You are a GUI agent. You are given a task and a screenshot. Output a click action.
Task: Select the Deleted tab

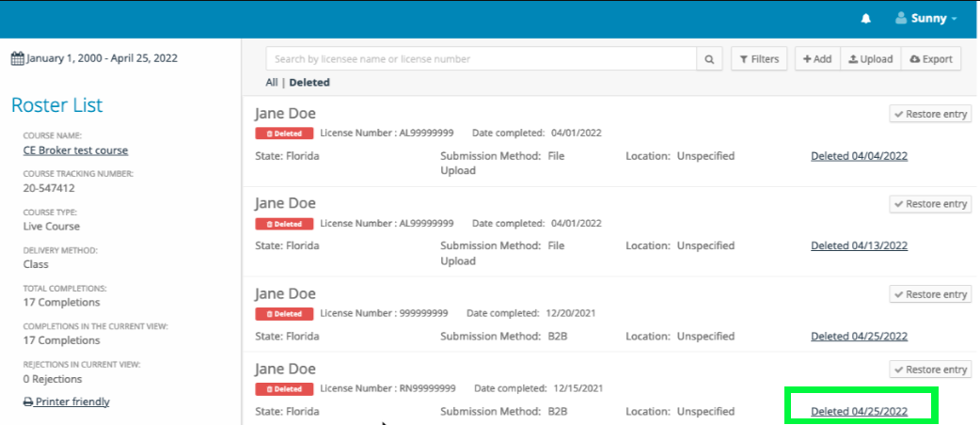click(x=309, y=83)
